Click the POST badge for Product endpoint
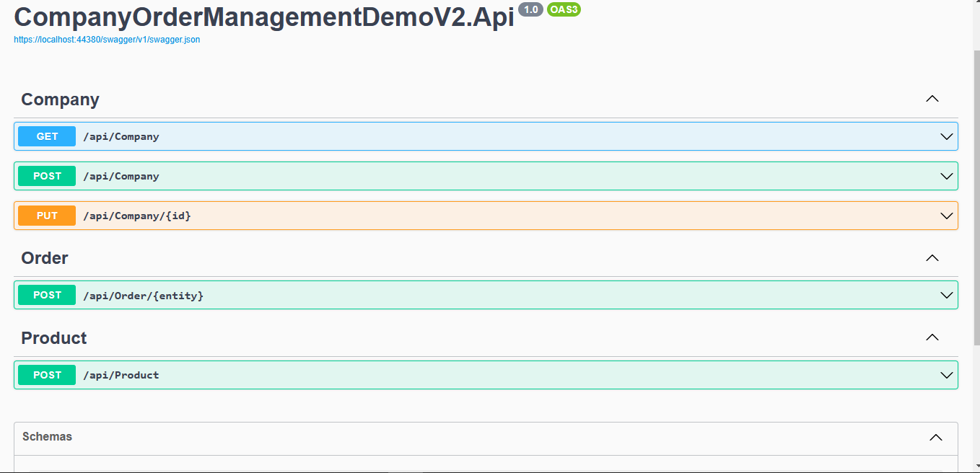 pos(47,375)
